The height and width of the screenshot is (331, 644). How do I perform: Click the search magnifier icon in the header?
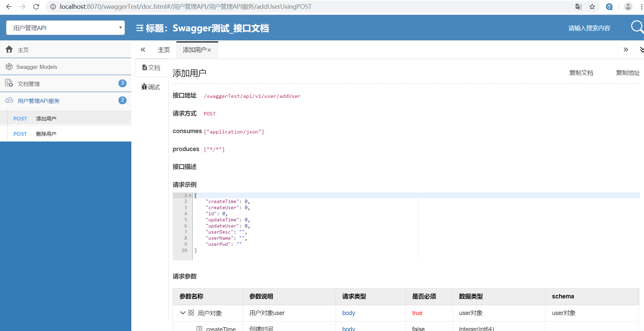[x=637, y=27]
